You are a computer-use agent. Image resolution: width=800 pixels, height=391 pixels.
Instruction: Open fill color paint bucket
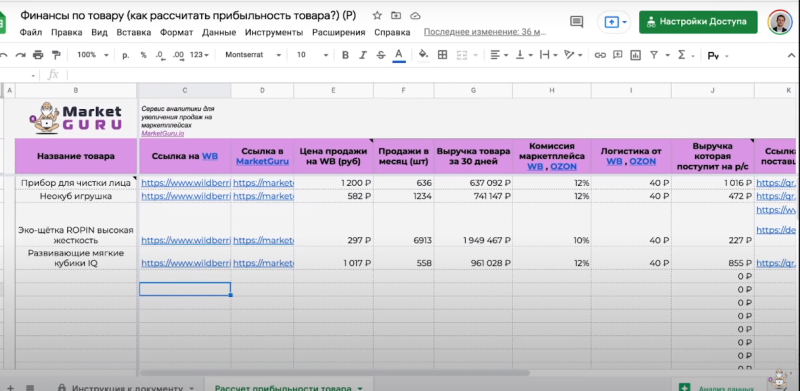pos(423,55)
